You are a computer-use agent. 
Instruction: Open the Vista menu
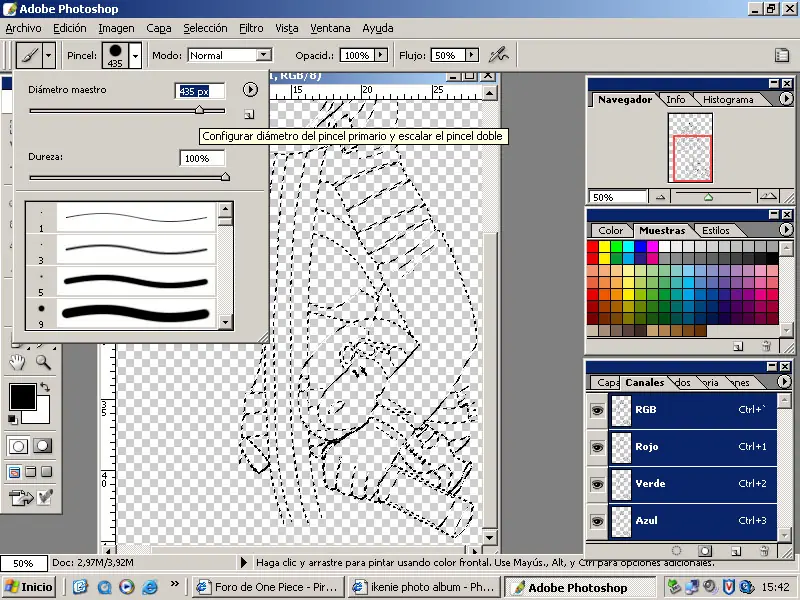point(287,28)
